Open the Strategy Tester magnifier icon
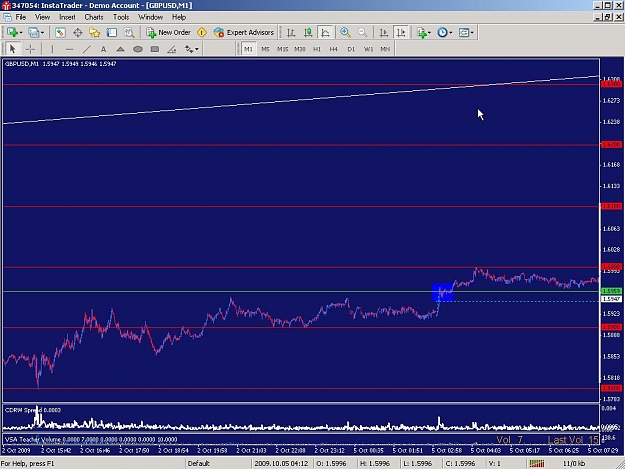This screenshot has height=469, width=625. click(x=129, y=32)
